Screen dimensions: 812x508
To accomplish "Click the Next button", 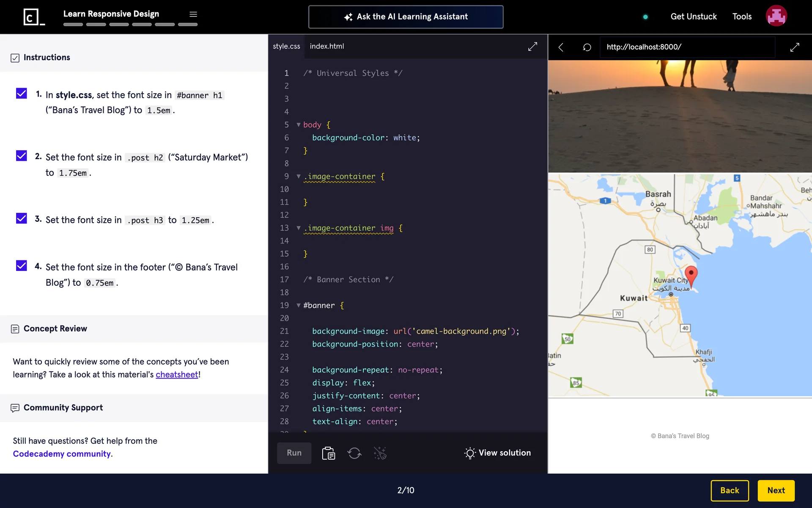I will [776, 490].
